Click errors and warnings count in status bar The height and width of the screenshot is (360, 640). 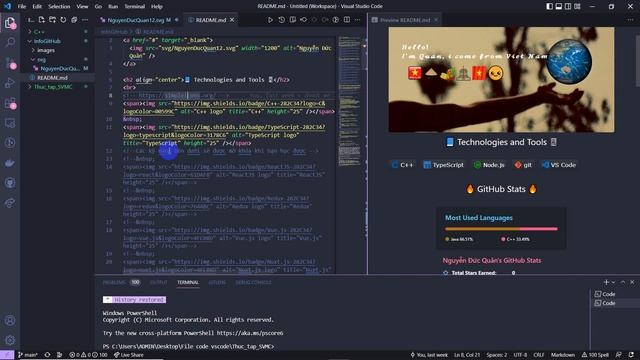89,355
